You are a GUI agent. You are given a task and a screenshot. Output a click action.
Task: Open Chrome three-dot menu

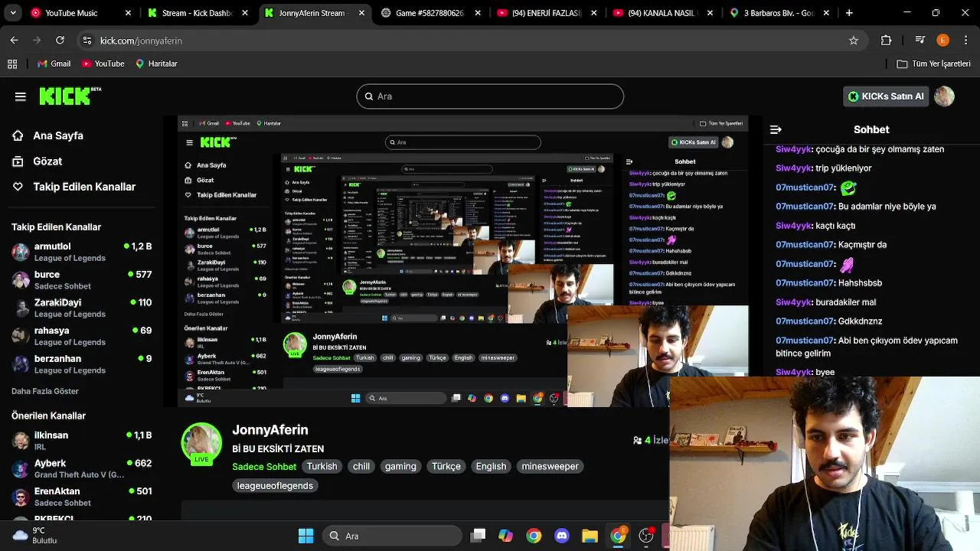(966, 41)
